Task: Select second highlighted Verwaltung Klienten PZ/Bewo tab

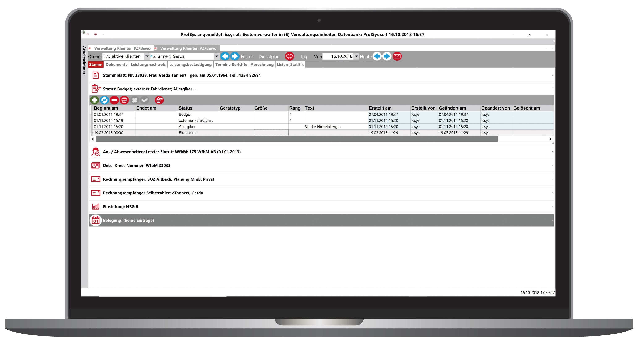Action: pos(186,48)
